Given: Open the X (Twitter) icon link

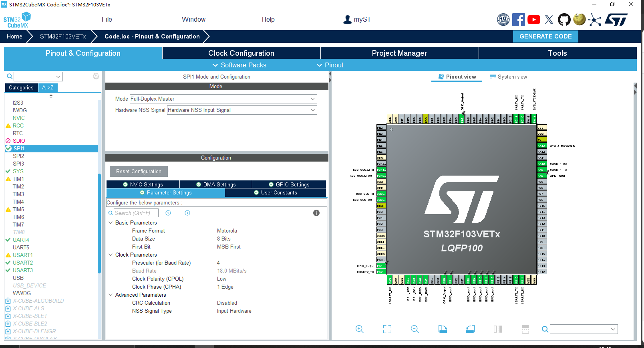Looking at the screenshot, I should [x=549, y=20].
